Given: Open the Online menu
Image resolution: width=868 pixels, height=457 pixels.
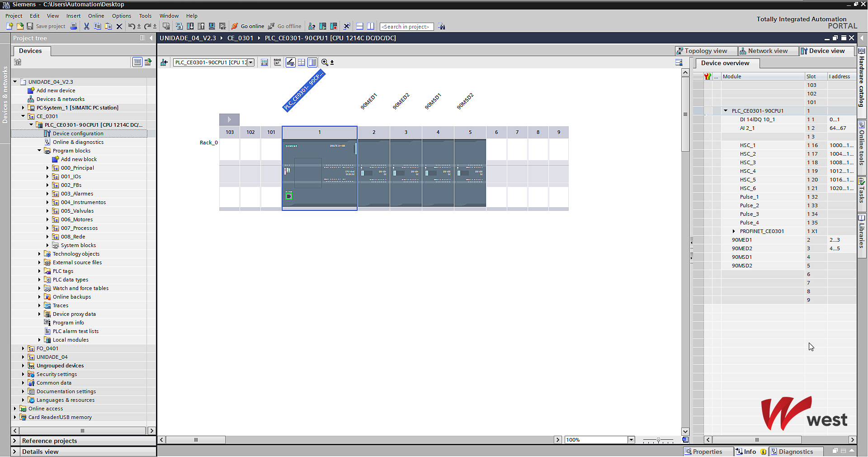Looking at the screenshot, I should (96, 16).
